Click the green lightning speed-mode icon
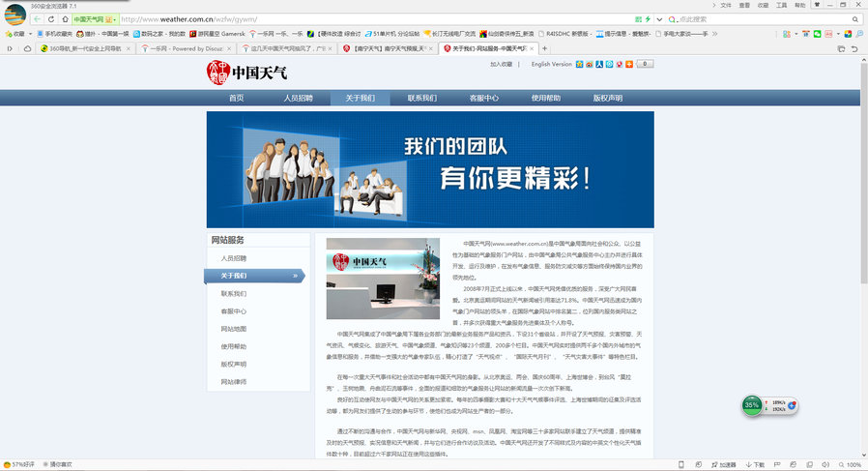The width and height of the screenshot is (868, 471). click(x=648, y=19)
